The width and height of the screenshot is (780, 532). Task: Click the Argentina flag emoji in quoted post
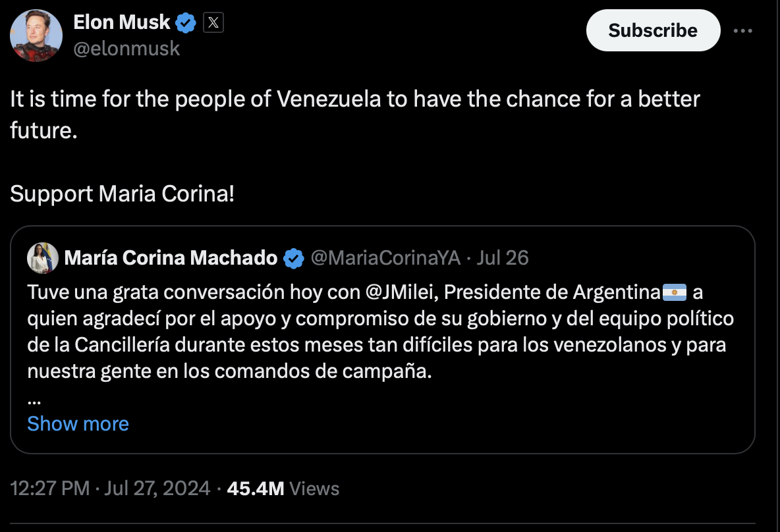[x=674, y=292]
